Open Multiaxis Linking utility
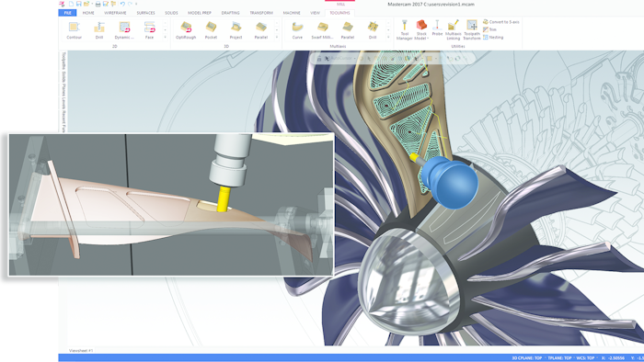Viewport: 644px width, 362px height. (453, 30)
